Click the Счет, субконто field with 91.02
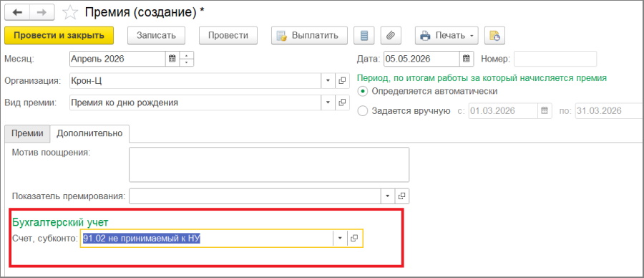 tap(208, 238)
